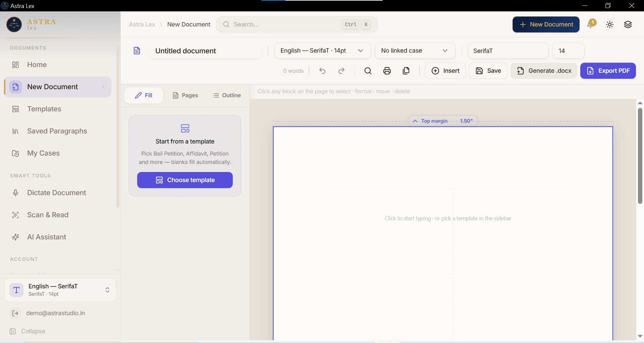Undo the last action
The image size is (644, 343).
coord(322,71)
